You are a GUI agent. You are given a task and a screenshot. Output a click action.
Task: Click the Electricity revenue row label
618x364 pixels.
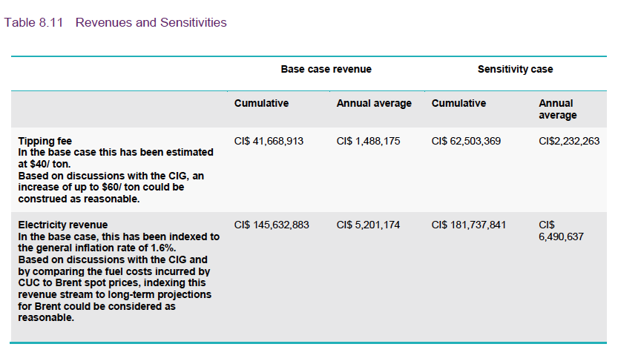tap(63, 225)
